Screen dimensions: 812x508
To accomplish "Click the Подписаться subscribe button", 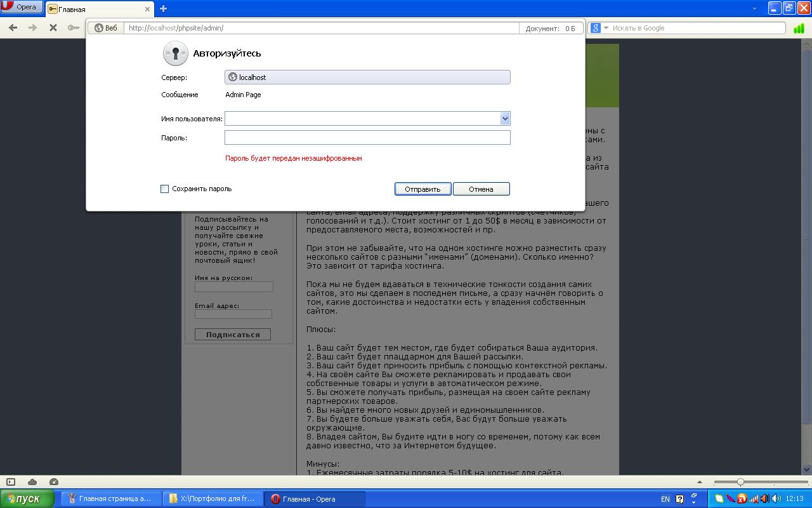I will (233, 335).
